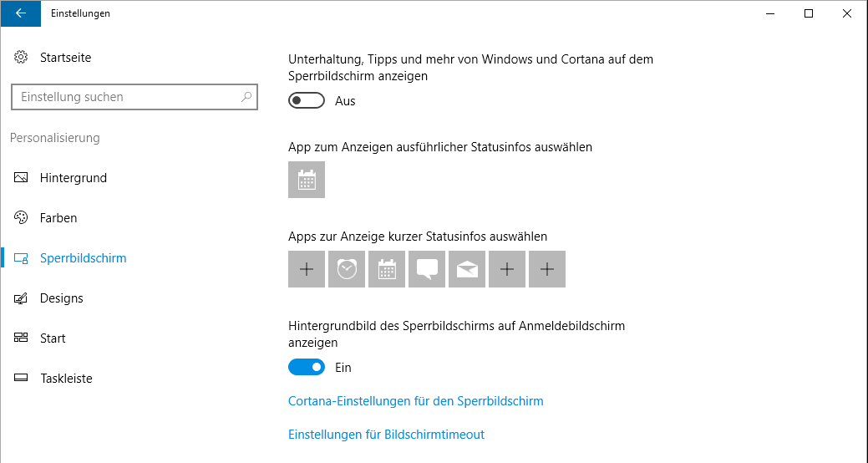The image size is (868, 463).
Task: Open Cortana-Einstellungen für den Sperrbildschirm link
Action: 415,401
